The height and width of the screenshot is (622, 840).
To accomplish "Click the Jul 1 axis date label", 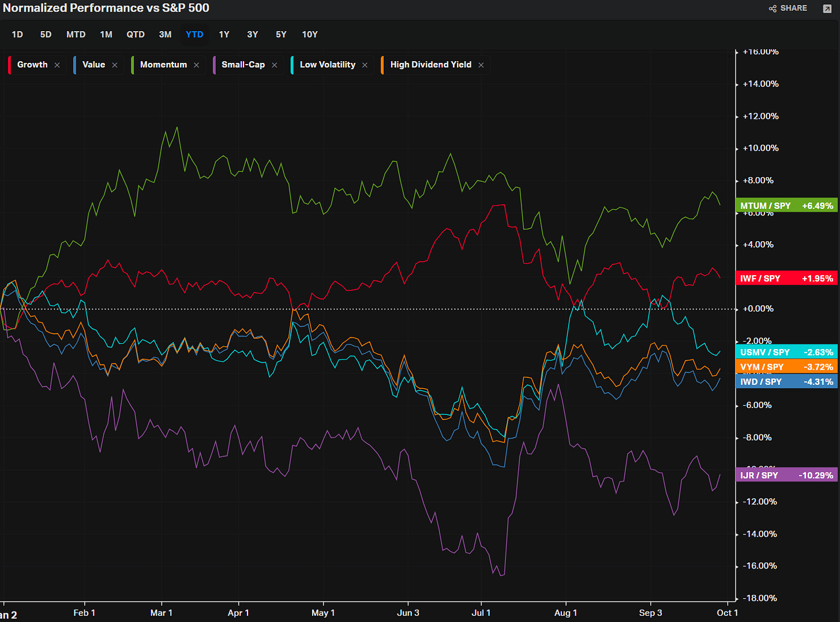I will (x=481, y=613).
